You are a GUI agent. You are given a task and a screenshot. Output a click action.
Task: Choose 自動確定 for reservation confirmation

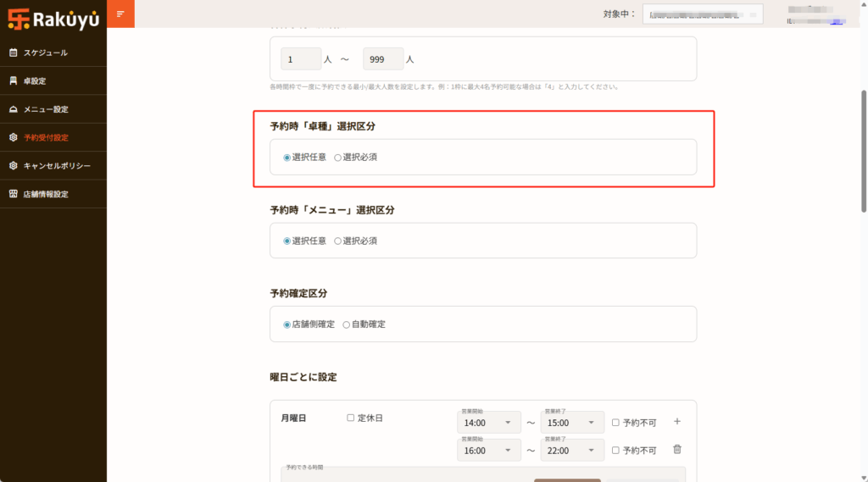pyautogui.click(x=347, y=324)
